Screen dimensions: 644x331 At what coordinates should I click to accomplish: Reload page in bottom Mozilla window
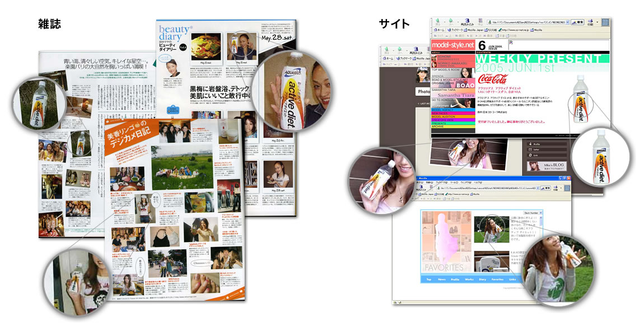(x=421, y=189)
